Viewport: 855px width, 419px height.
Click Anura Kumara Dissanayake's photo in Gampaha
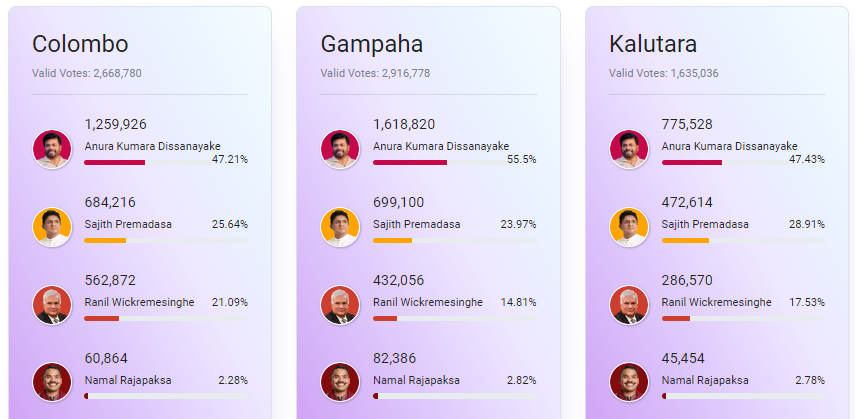(x=340, y=149)
